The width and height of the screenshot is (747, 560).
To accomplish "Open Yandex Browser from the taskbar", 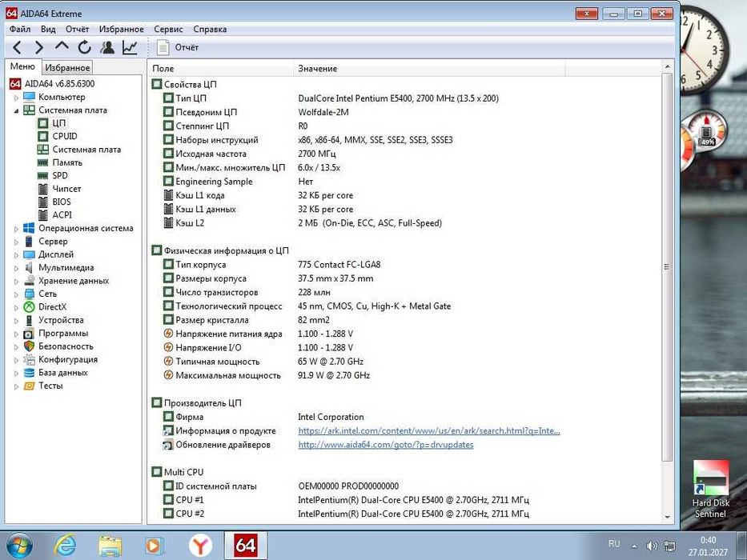I will [200, 545].
